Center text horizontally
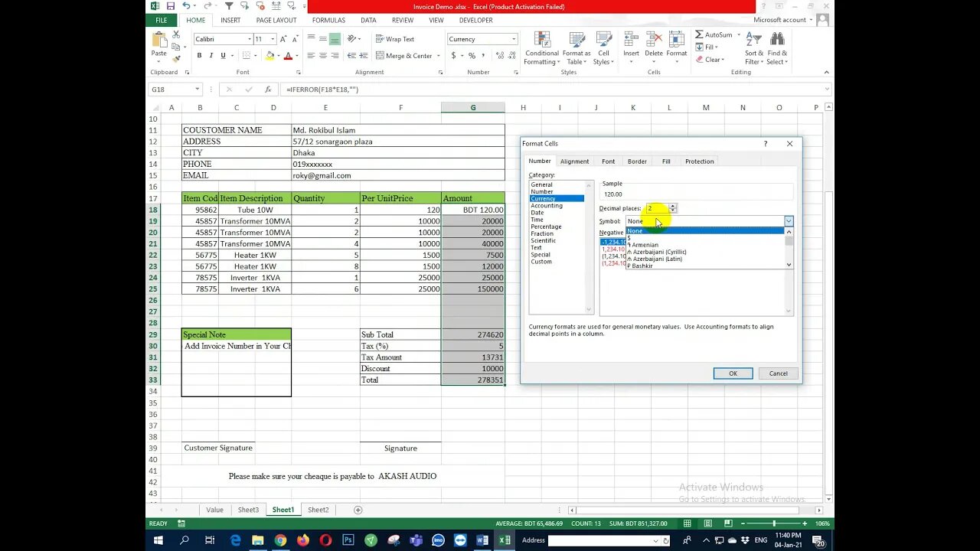980x551 pixels. [323, 56]
